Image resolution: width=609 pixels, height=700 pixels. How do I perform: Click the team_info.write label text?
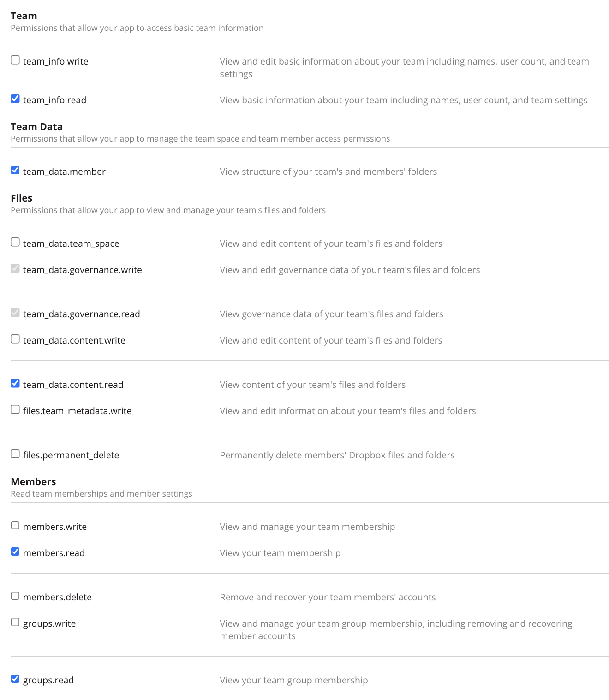click(55, 62)
